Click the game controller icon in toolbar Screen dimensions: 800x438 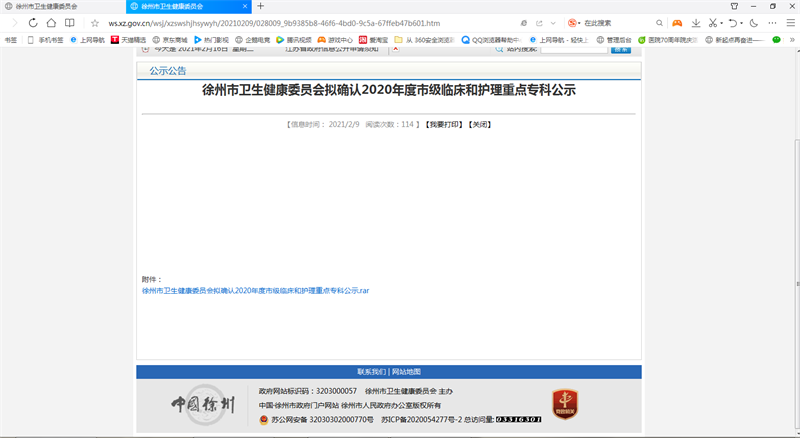pyautogui.click(x=676, y=22)
